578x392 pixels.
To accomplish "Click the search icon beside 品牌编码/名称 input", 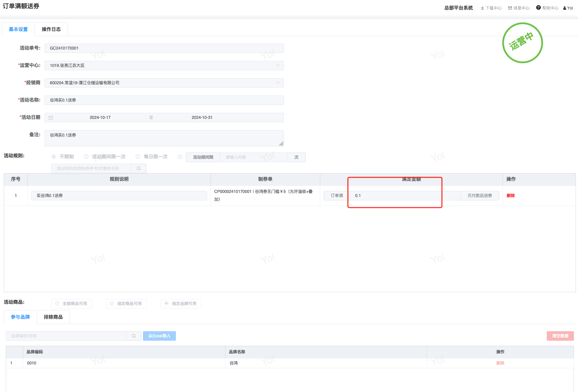I will [134, 336].
